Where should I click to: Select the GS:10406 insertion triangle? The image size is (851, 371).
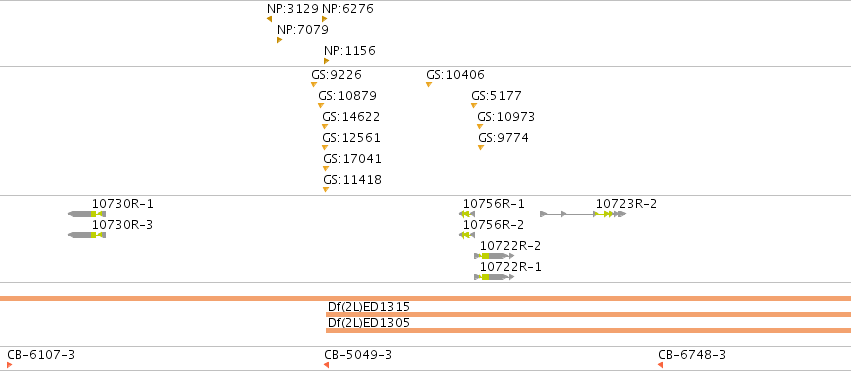click(429, 85)
